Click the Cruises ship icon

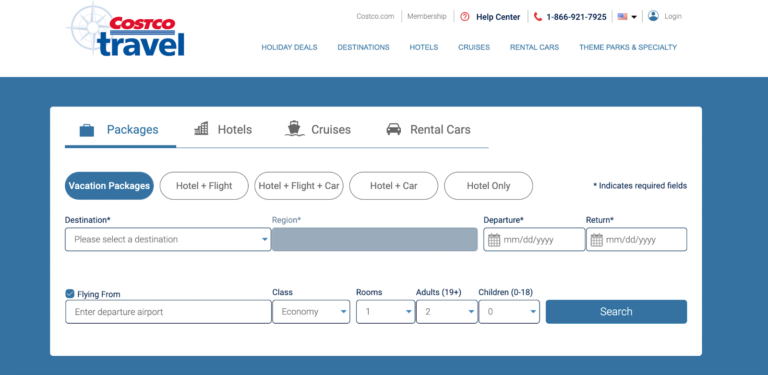pos(294,129)
